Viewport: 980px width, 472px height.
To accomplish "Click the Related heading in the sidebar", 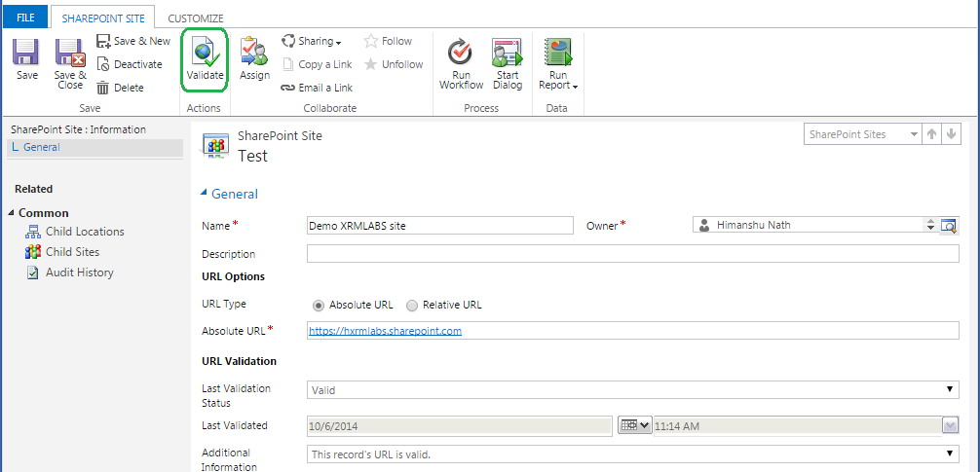I will pos(34,189).
